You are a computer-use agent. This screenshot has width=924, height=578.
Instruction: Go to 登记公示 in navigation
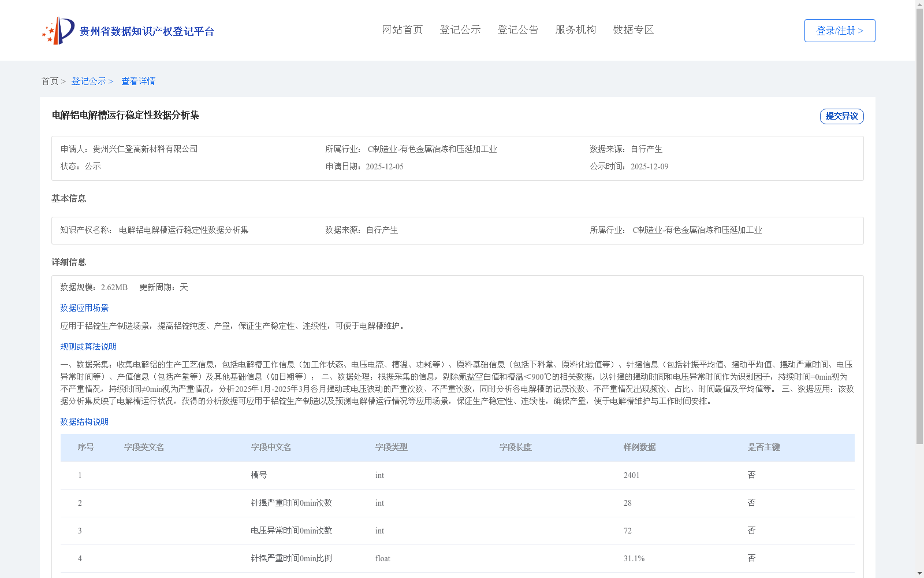point(460,30)
